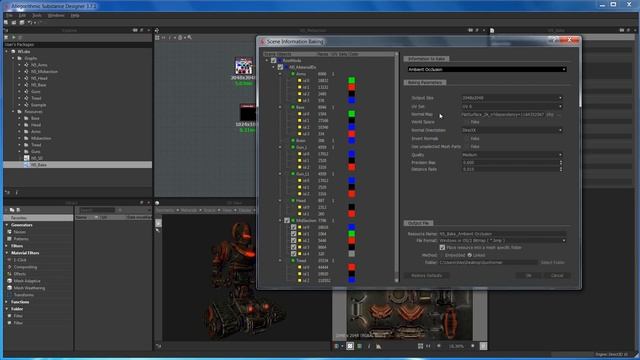Select the NS_Midsection graph in Explorer
The width and height of the screenshot is (640, 360).
44,71
